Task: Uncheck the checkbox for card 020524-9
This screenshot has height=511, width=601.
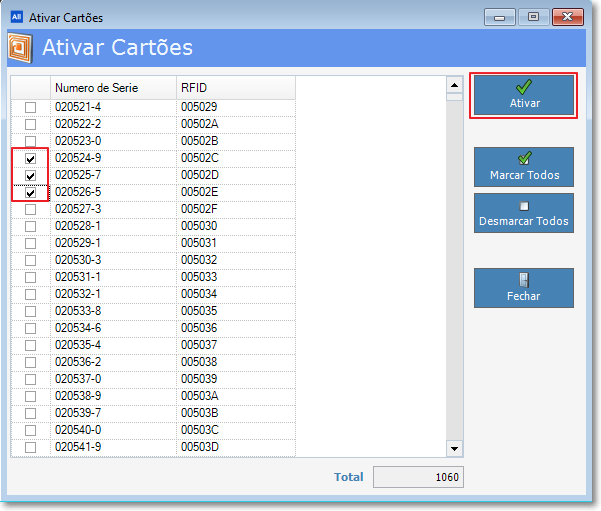Action: [x=30, y=159]
